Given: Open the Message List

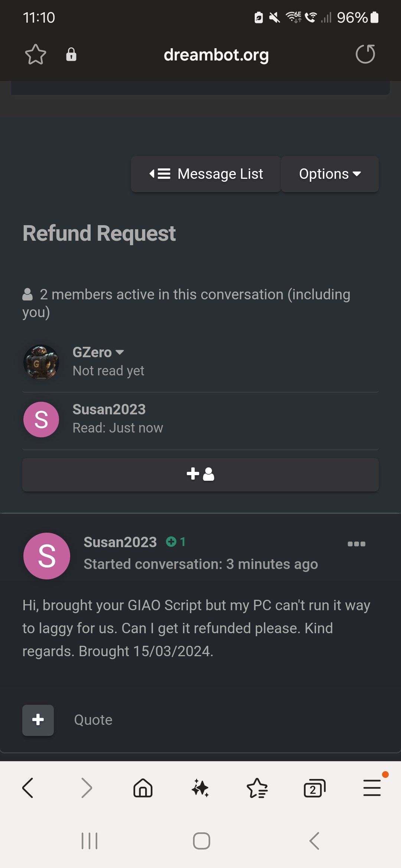Looking at the screenshot, I should point(206,174).
